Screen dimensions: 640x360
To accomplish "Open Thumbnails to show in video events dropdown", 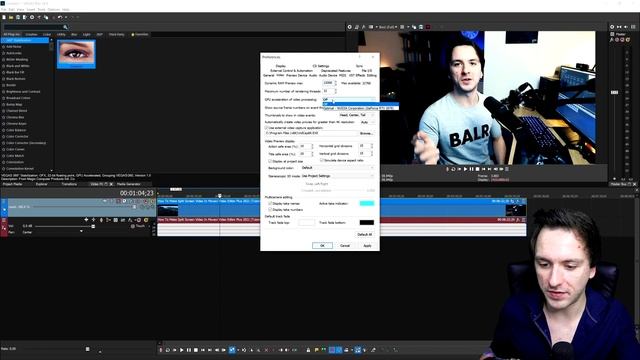I will click(x=357, y=115).
